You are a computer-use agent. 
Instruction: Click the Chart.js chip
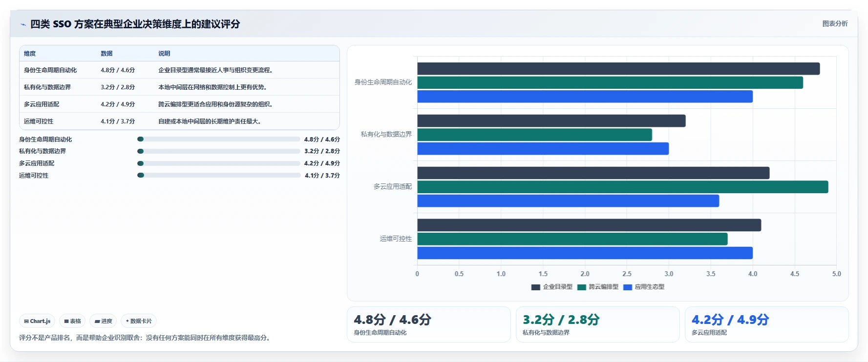tap(37, 321)
